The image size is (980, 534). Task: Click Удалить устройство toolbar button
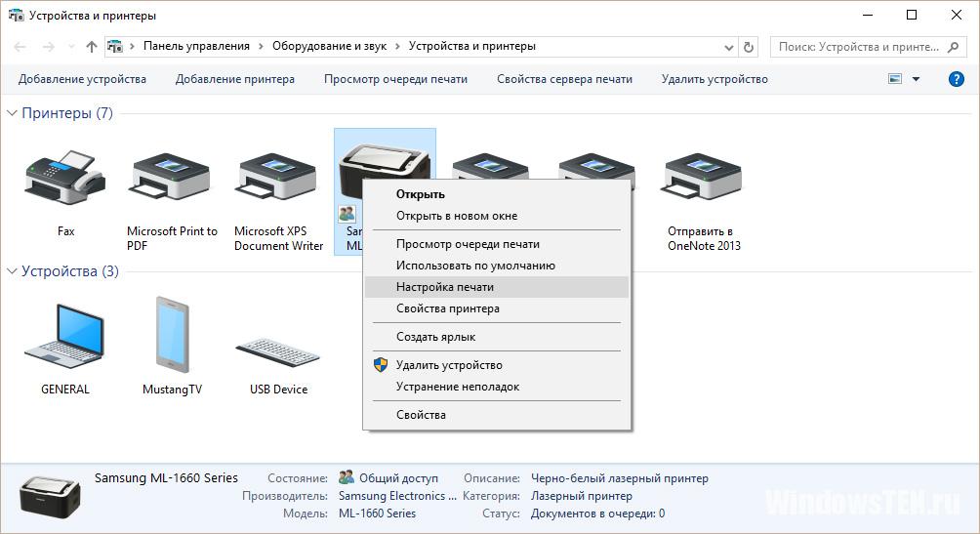(x=715, y=79)
